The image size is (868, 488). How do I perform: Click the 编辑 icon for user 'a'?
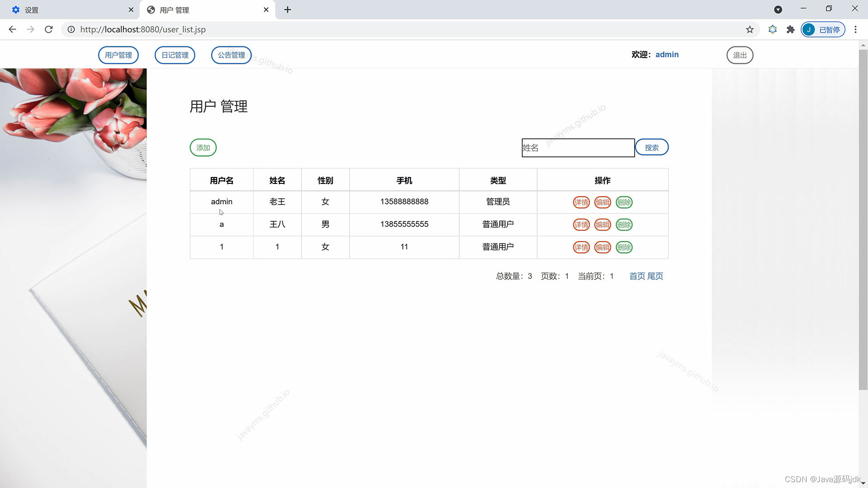(602, 225)
